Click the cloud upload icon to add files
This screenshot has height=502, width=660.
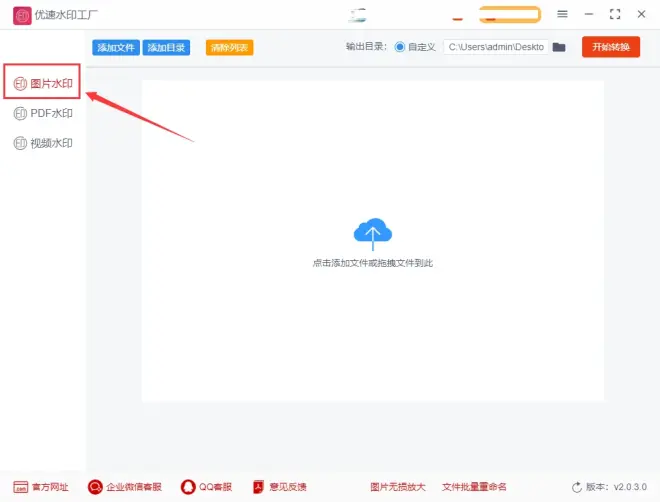372,234
